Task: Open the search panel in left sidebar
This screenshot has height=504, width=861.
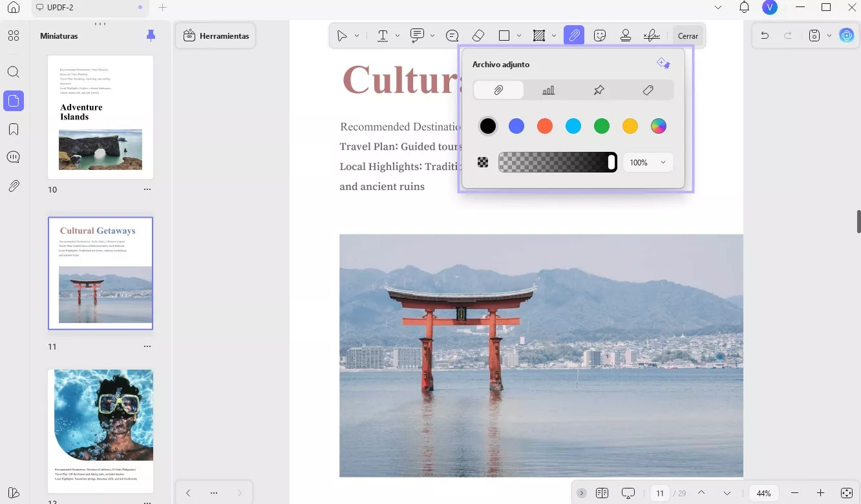Action: click(x=14, y=72)
